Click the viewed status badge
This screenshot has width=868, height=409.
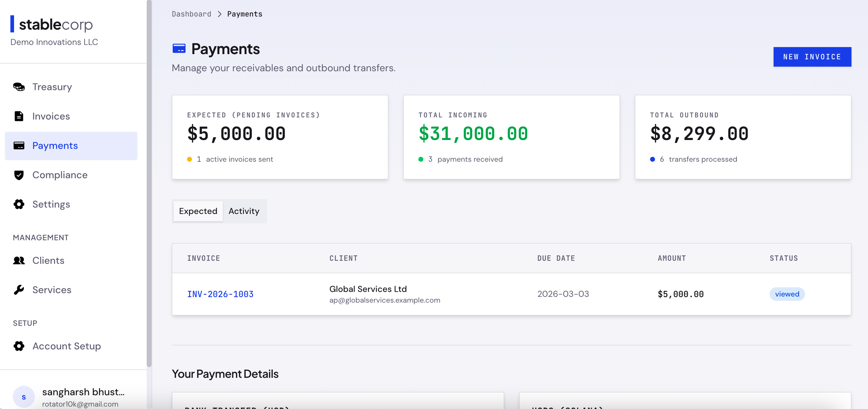[787, 294]
